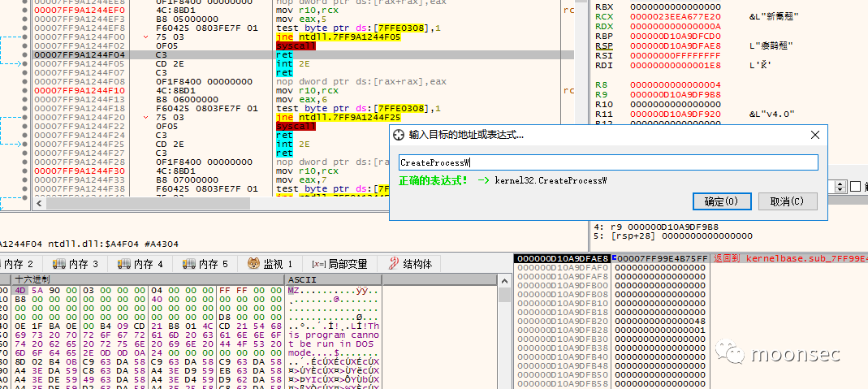The image size is (868, 389).
Task: Click the hex dump vertical scrollbar thumb
Action: click(x=504, y=295)
